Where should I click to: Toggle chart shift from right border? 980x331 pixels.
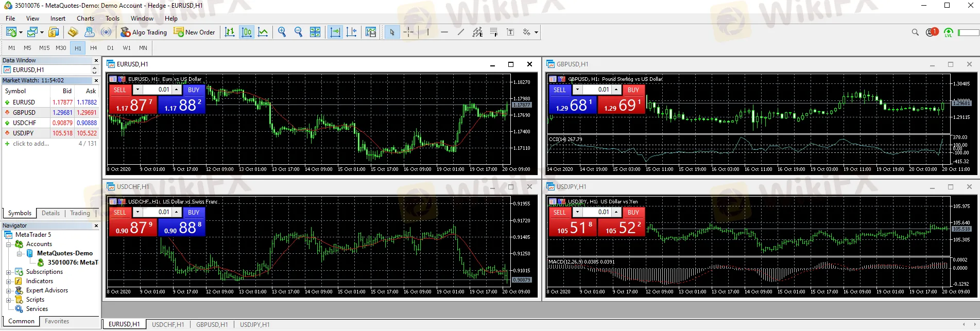tap(352, 32)
